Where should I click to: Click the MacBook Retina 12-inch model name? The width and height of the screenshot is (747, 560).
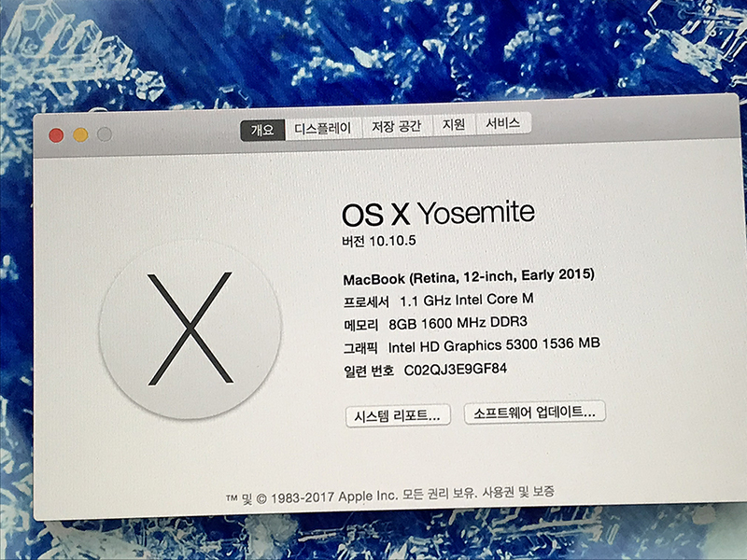[469, 276]
